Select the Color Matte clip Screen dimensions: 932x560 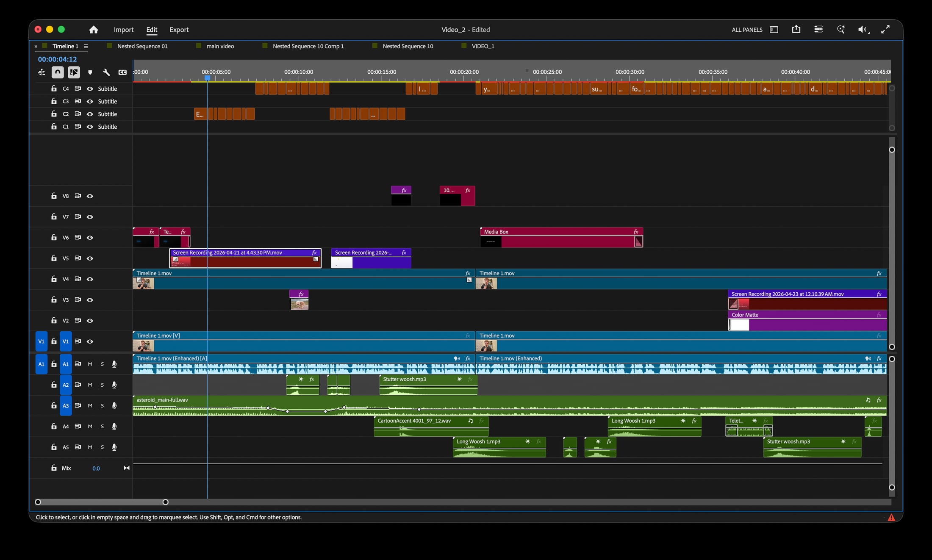[x=807, y=321]
